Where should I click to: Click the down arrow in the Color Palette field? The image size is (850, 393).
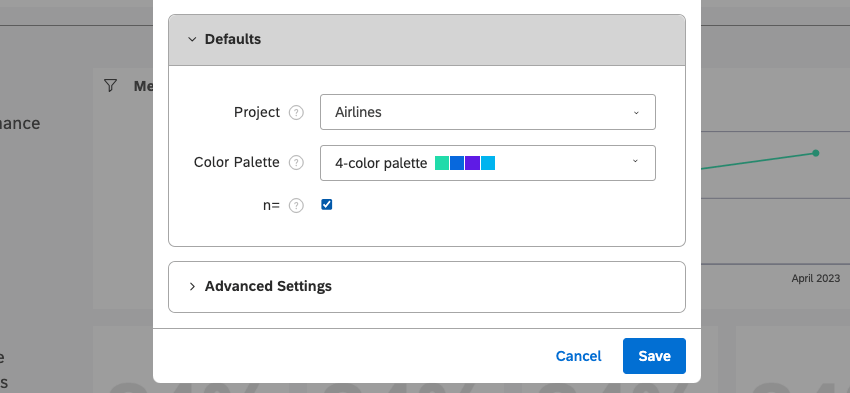635,162
